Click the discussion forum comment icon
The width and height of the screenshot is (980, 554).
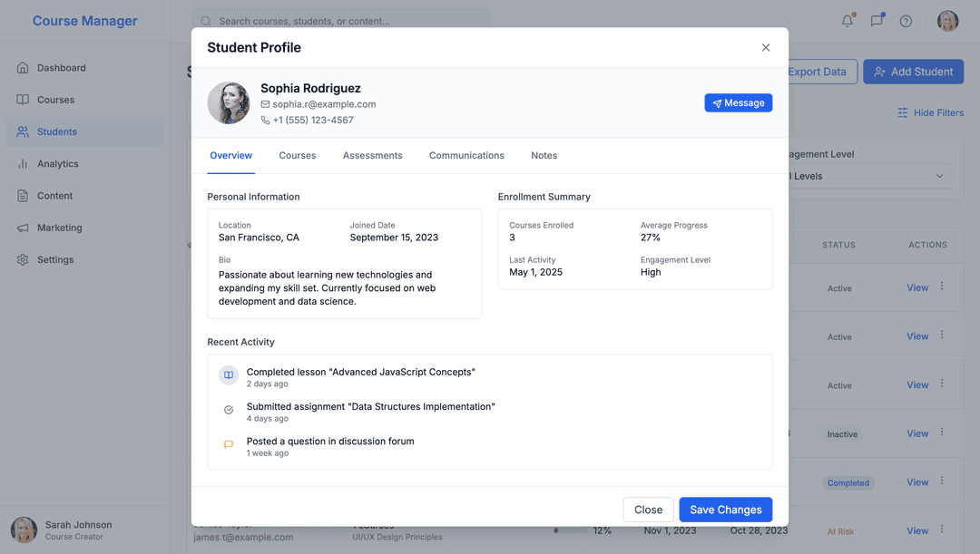(x=229, y=444)
